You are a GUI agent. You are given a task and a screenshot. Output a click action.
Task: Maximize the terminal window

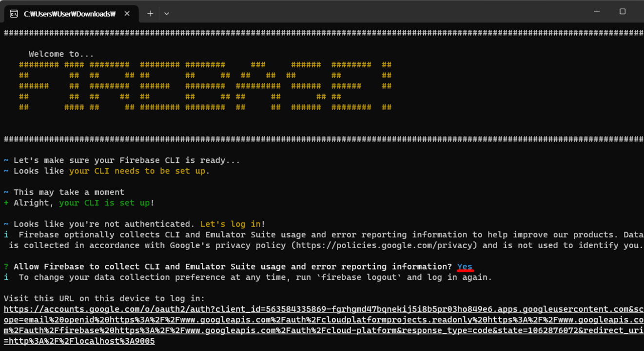(x=623, y=11)
